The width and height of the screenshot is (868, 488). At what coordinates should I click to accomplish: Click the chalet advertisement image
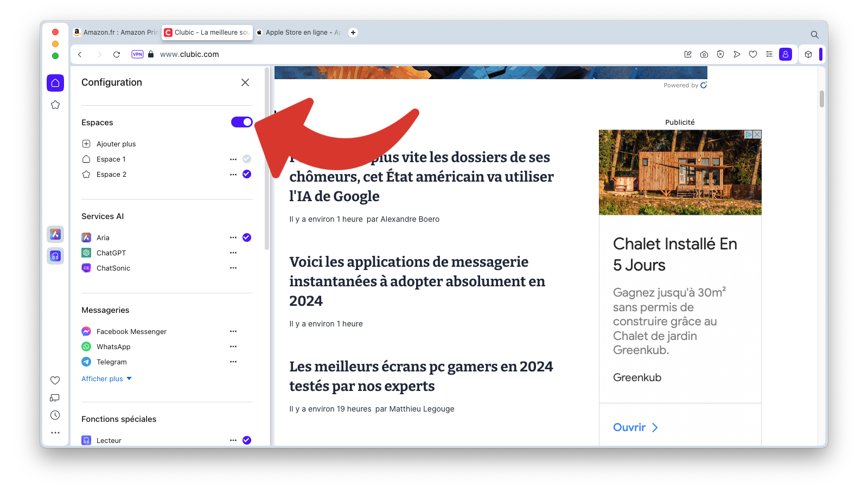click(680, 172)
